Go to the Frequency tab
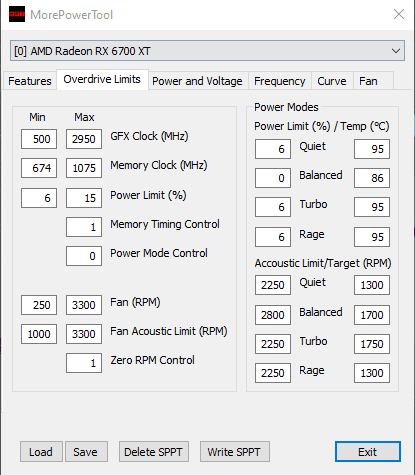The height and width of the screenshot is (475, 415). coord(280,81)
